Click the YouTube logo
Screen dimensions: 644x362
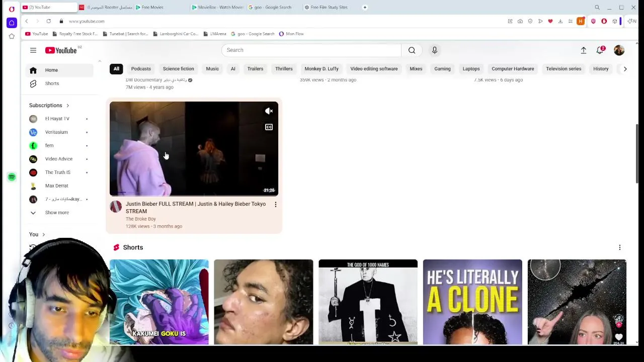coord(61,50)
